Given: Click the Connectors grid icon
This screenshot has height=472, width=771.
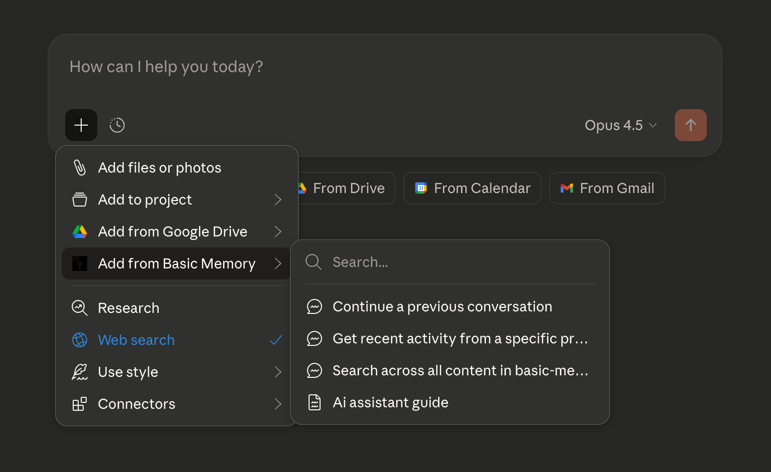Looking at the screenshot, I should click(x=80, y=404).
